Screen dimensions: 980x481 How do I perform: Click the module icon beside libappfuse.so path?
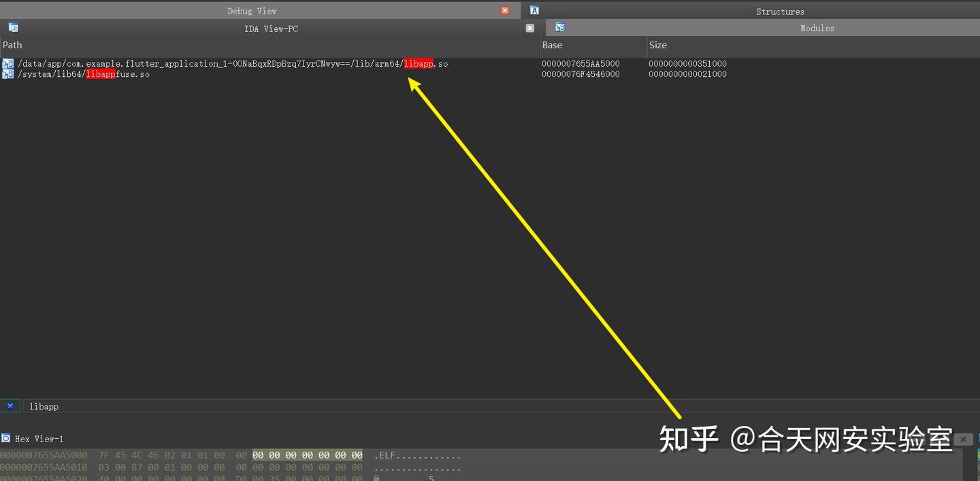pyautogui.click(x=8, y=73)
